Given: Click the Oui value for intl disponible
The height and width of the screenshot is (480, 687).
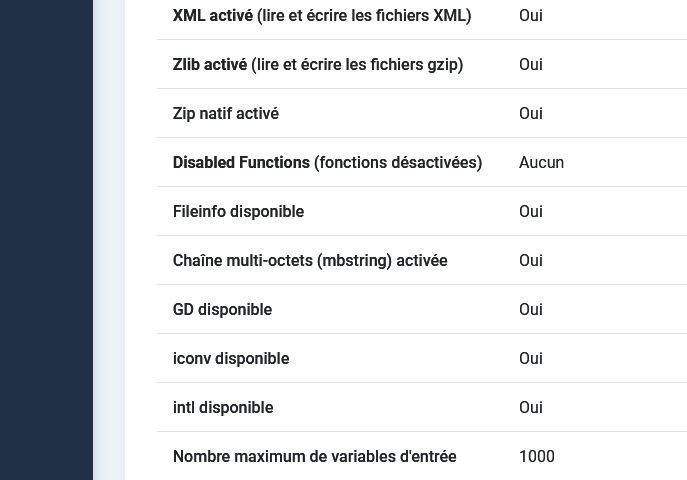Looking at the screenshot, I should pyautogui.click(x=531, y=408).
